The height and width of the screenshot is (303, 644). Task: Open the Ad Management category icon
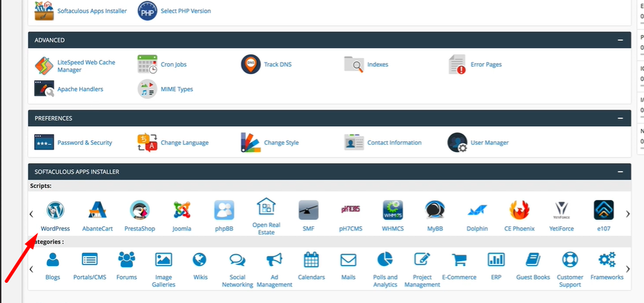pyautogui.click(x=274, y=260)
